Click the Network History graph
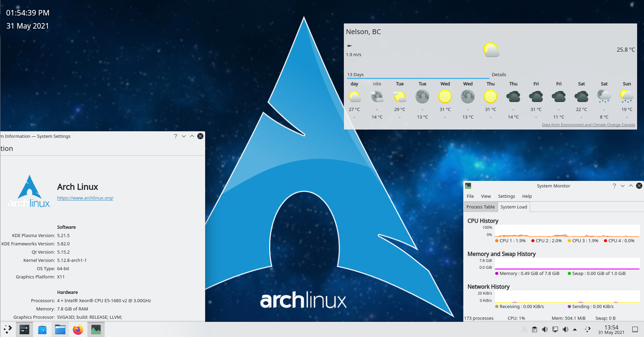The width and height of the screenshot is (644, 337). tap(567, 297)
